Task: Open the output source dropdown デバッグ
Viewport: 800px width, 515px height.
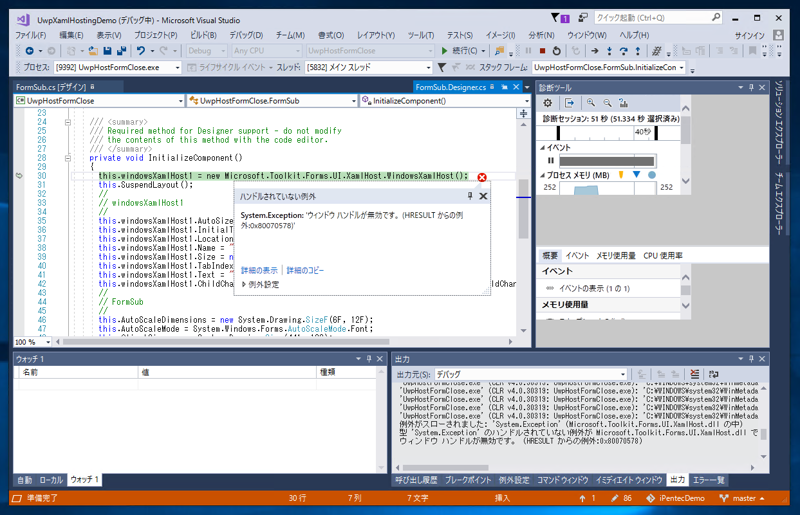Action: tap(531, 374)
